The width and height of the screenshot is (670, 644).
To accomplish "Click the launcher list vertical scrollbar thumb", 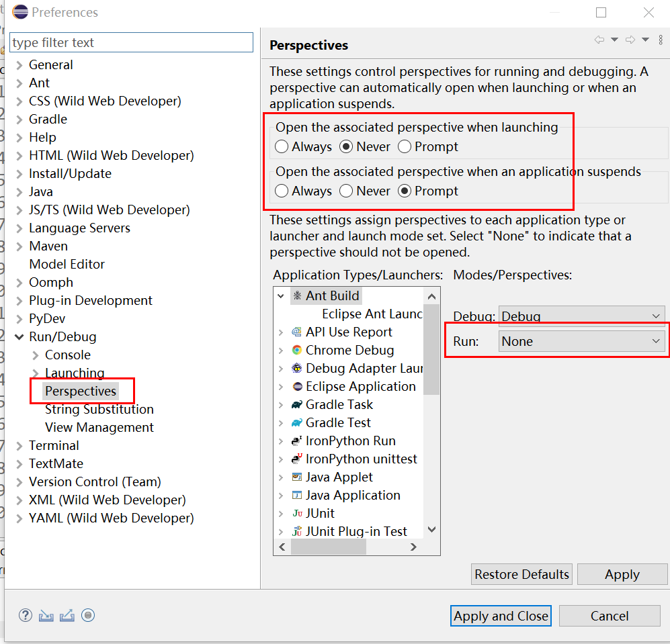I will [x=431, y=350].
